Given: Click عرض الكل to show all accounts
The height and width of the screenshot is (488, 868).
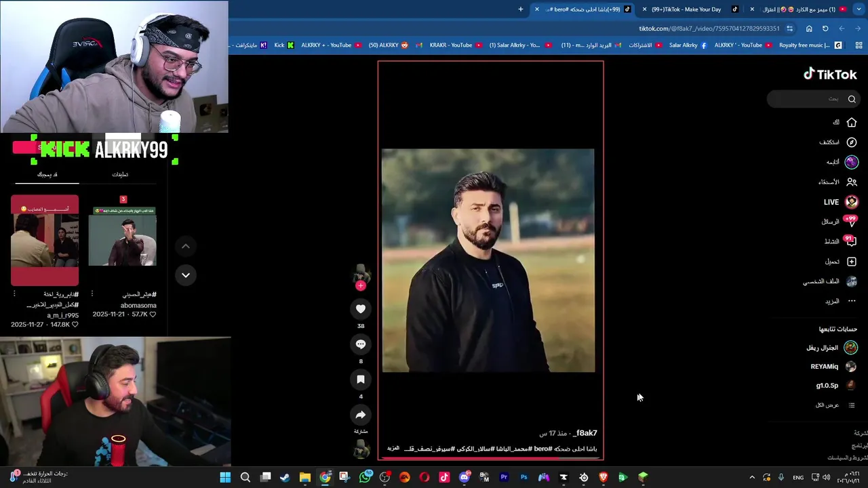Looking at the screenshot, I should coord(827,405).
